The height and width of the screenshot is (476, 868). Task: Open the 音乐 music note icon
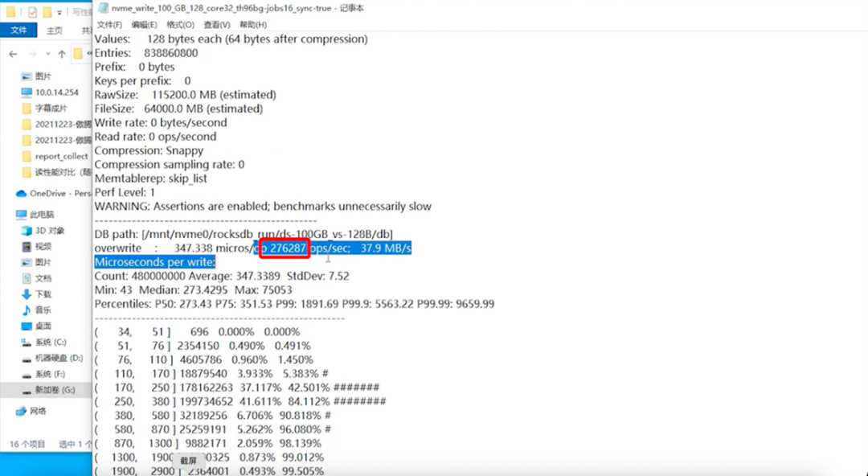tap(26, 310)
